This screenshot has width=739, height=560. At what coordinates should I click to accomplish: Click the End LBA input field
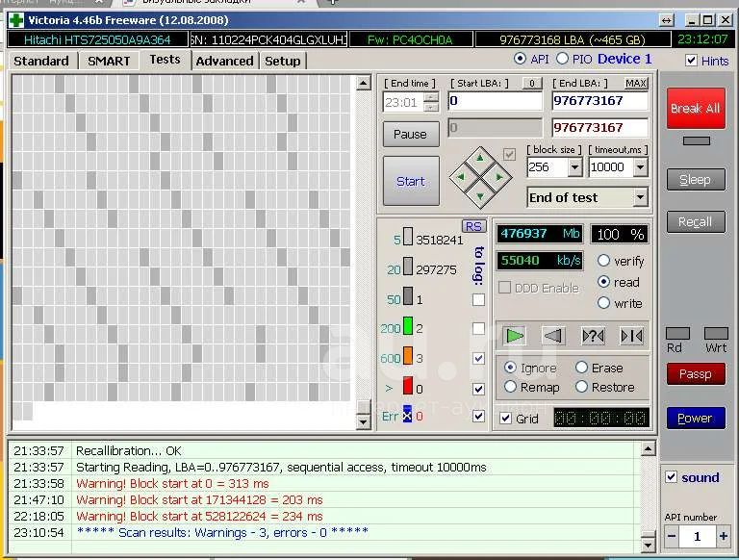click(600, 101)
